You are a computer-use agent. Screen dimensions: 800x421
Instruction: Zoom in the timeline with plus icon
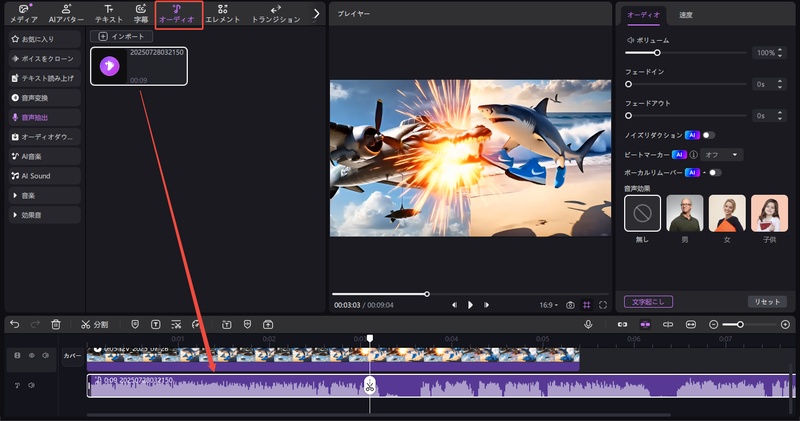pyautogui.click(x=785, y=325)
